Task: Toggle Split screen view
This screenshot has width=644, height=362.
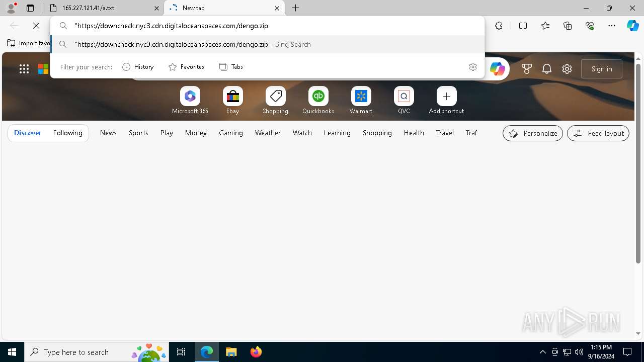Action: pyautogui.click(x=523, y=26)
